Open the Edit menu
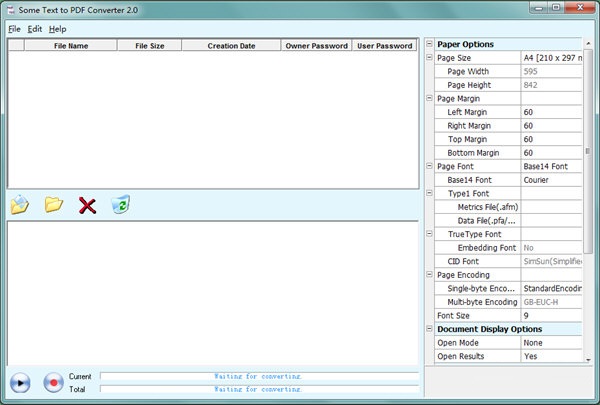Viewport: 600px width, 405px height. pyautogui.click(x=35, y=29)
